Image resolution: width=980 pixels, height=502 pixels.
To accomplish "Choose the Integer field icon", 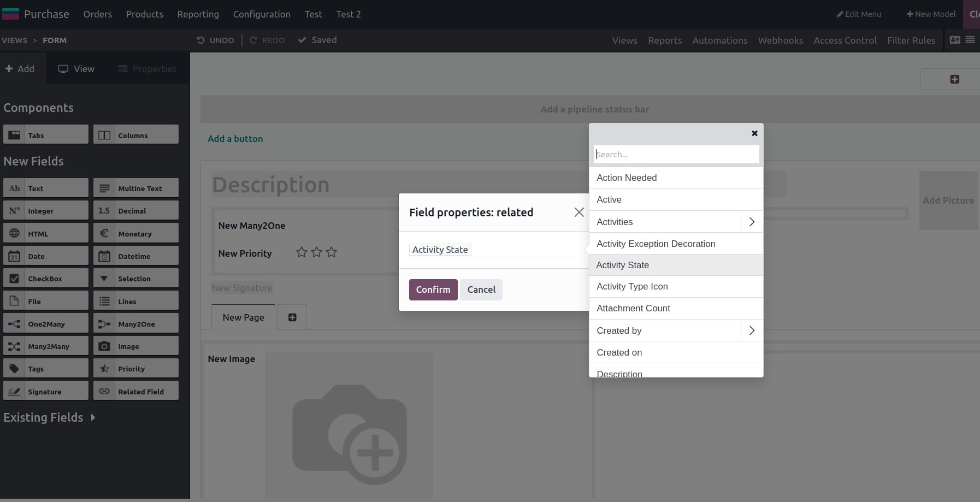I will tap(15, 210).
